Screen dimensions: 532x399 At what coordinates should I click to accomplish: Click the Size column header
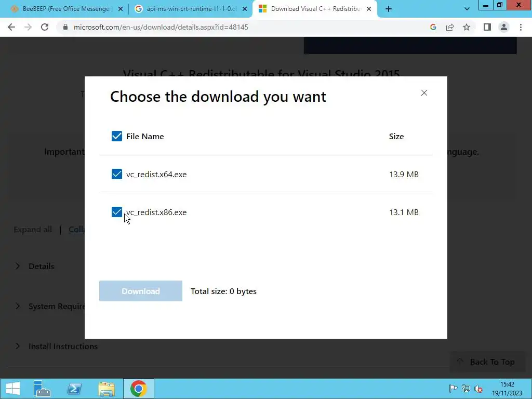click(x=396, y=137)
